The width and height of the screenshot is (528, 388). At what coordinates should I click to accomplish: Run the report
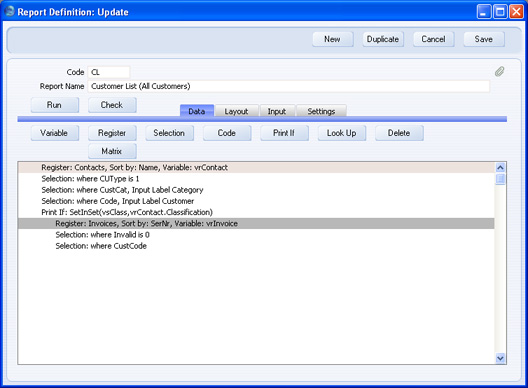[55, 105]
